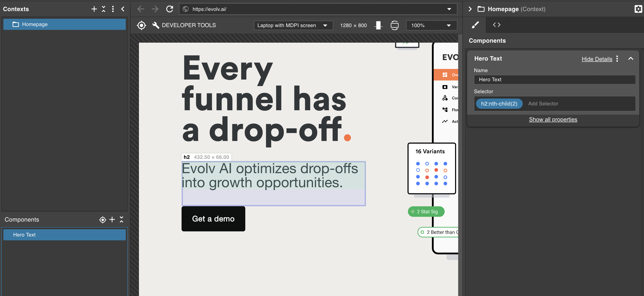
Task: Add a new component with plus icon
Action: click(x=112, y=219)
